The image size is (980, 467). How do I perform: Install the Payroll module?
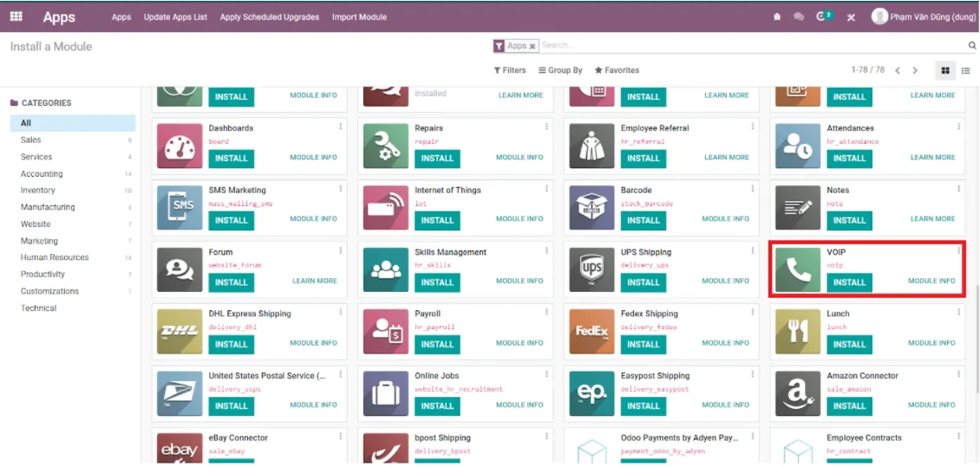coord(437,344)
